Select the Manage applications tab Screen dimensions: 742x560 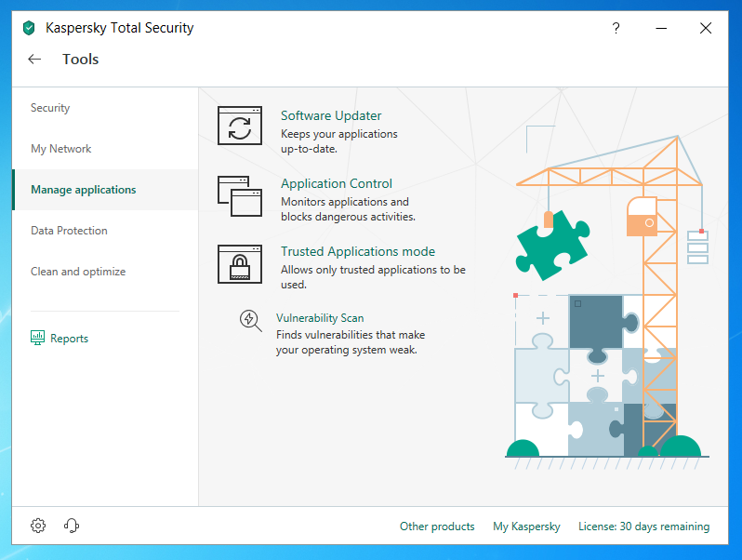pyautogui.click(x=84, y=190)
